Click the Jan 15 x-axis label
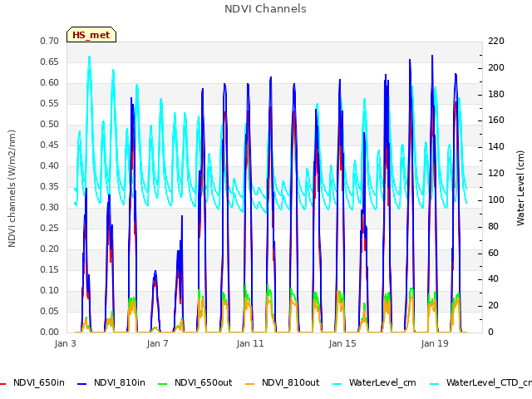Image resolution: width=532 pixels, height=399 pixels. pos(342,343)
